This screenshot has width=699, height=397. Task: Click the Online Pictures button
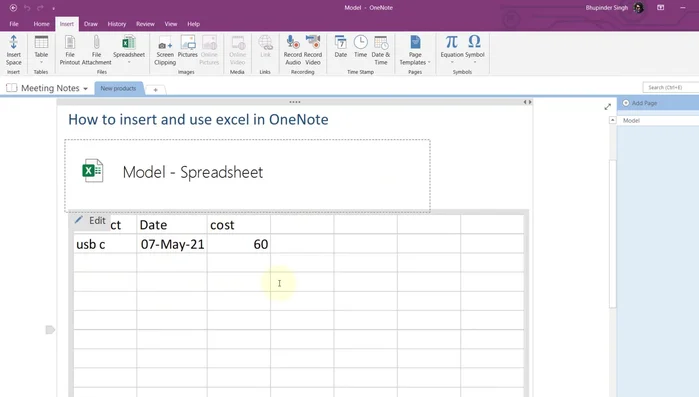209,50
